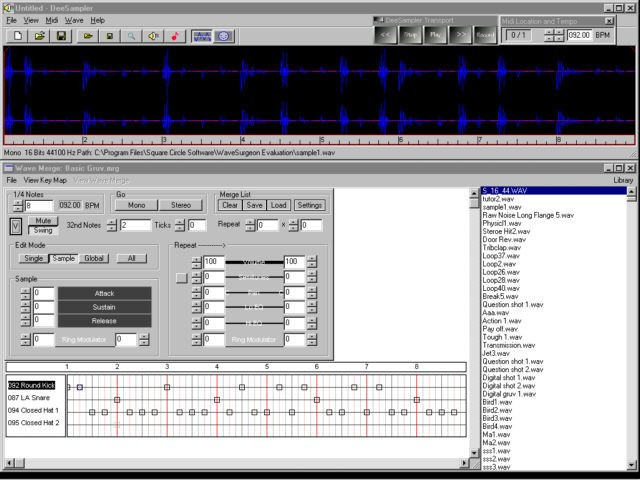Open the Wave Merge window File menu
The width and height of the screenshot is (640, 480).
11,180
